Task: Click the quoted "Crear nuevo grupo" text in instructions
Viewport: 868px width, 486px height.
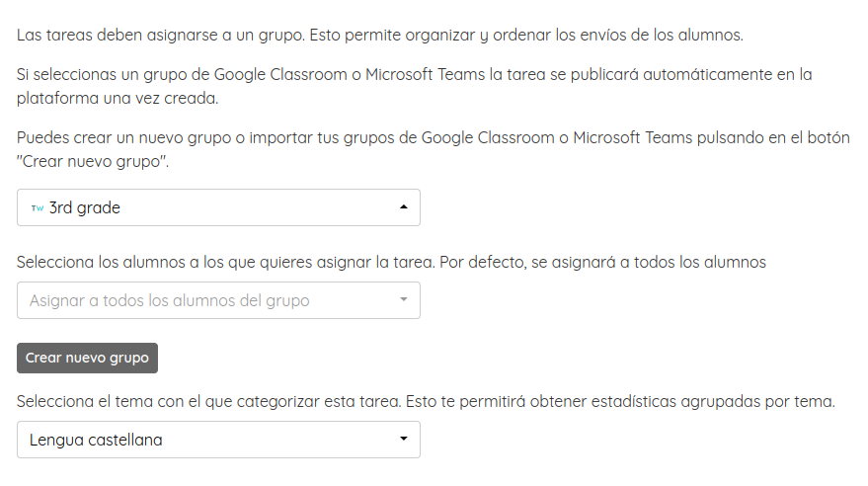Action: point(92,161)
